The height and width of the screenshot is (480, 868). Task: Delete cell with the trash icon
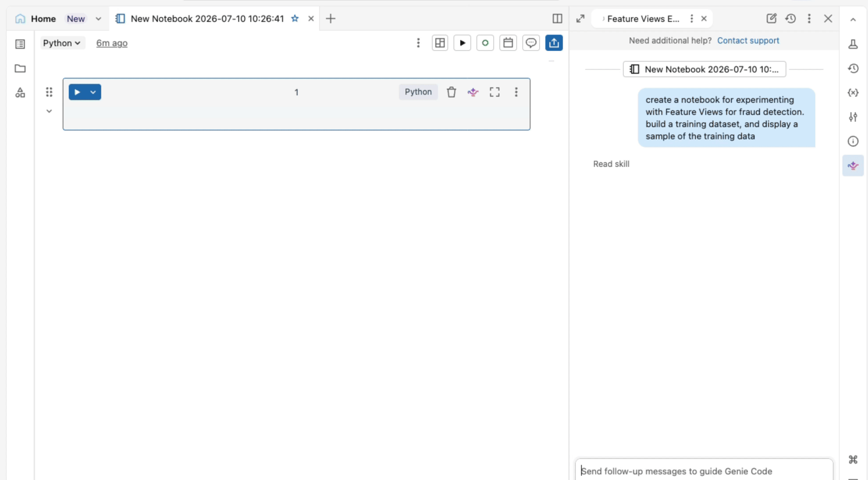coord(451,92)
